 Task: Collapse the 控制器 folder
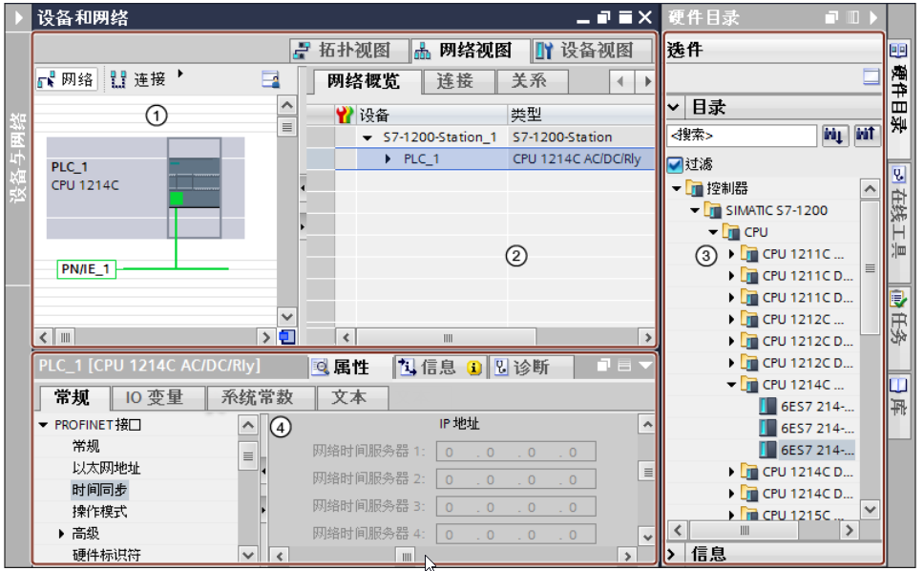click(677, 188)
